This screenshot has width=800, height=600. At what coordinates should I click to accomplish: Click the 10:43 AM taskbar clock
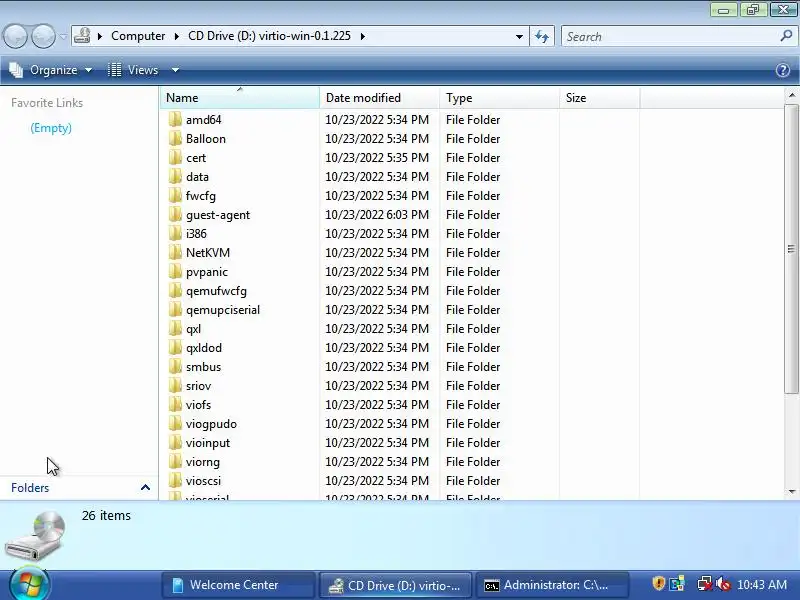(x=762, y=585)
